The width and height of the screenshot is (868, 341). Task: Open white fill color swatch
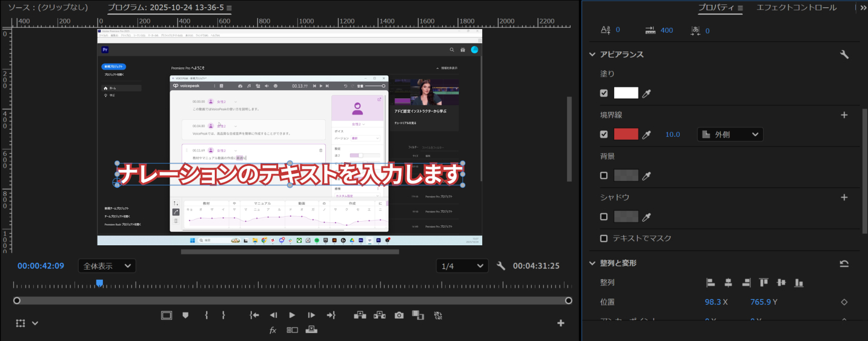[626, 93]
